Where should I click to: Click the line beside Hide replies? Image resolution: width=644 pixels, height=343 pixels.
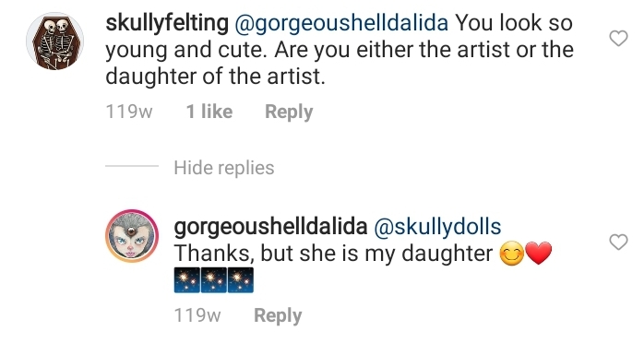(x=131, y=166)
